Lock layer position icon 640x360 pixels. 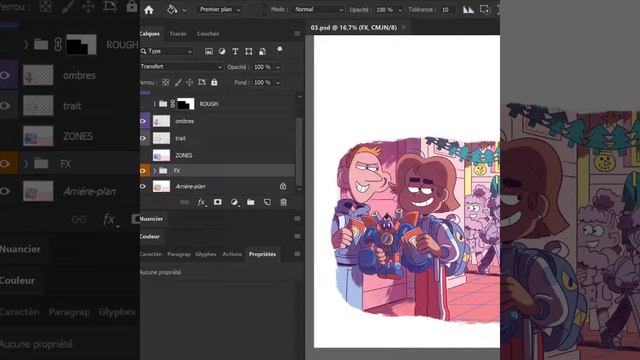coord(189,82)
